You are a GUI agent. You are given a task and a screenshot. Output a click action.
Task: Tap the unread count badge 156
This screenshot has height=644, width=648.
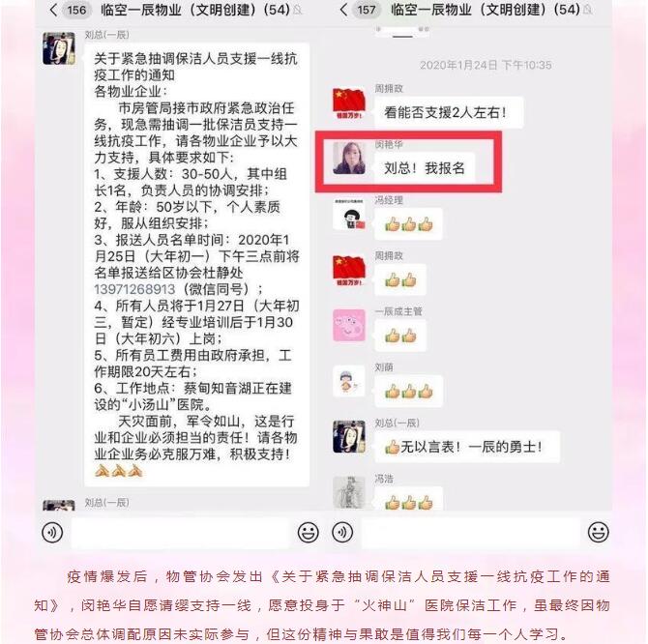pos(76,10)
